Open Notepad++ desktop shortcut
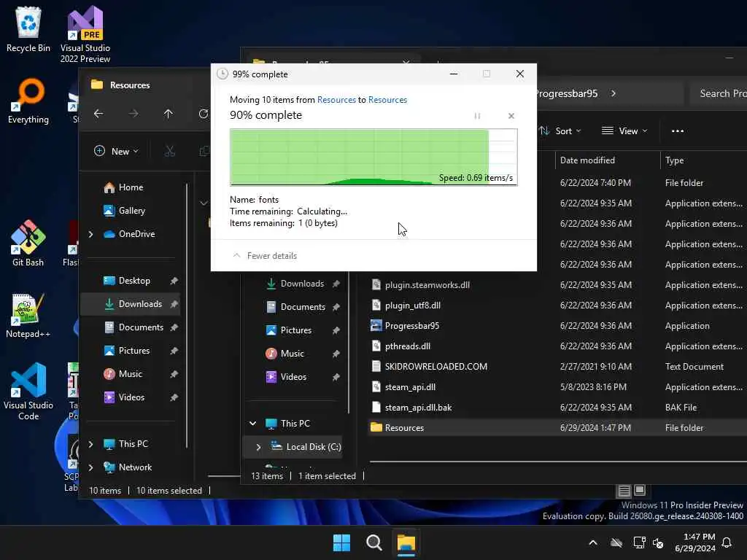This screenshot has width=747, height=560. [28, 315]
